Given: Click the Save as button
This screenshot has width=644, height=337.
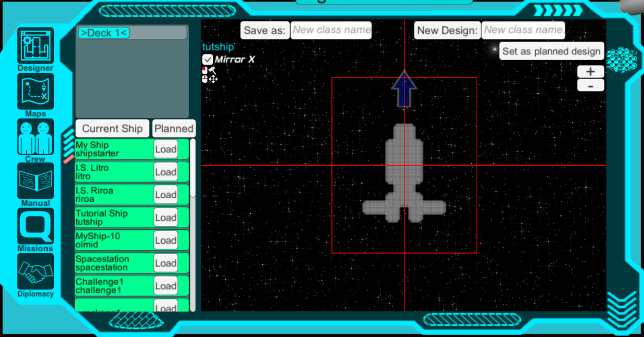Looking at the screenshot, I should [x=265, y=30].
